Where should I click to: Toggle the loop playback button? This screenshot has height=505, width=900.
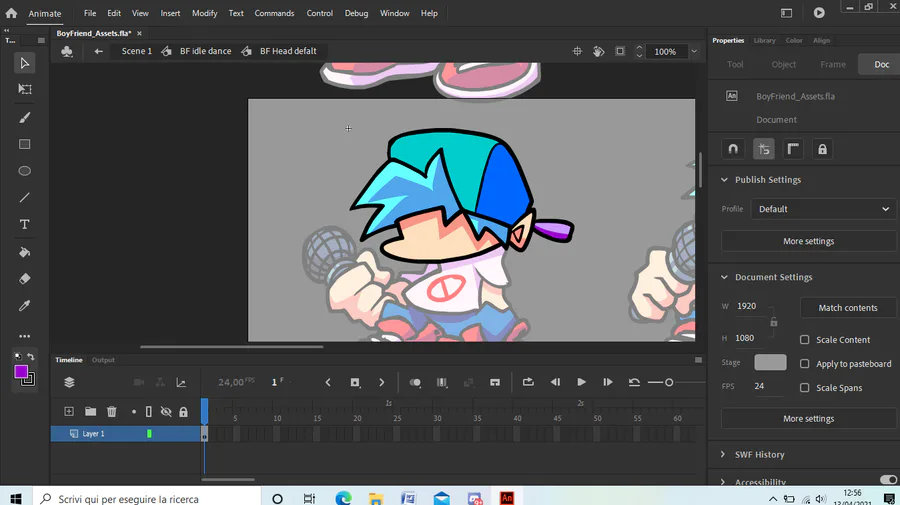point(528,382)
